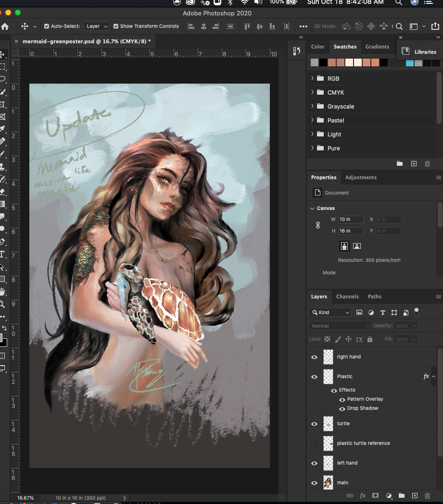Hide the main layer
The width and height of the screenshot is (443, 504).
pos(314,483)
